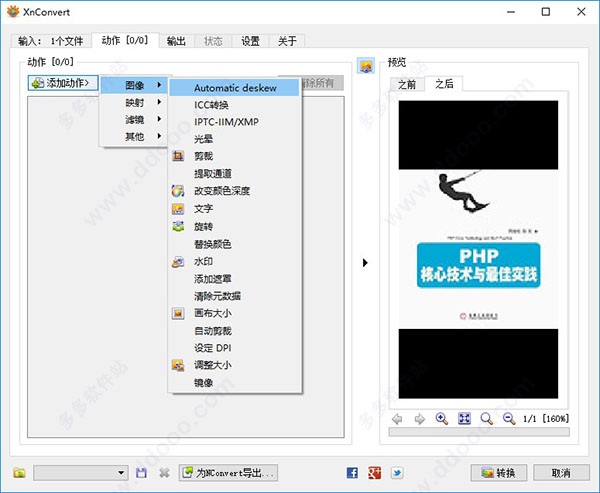Show the 之前 preview tab
Viewport: 600px width, 493px height.
click(x=407, y=84)
